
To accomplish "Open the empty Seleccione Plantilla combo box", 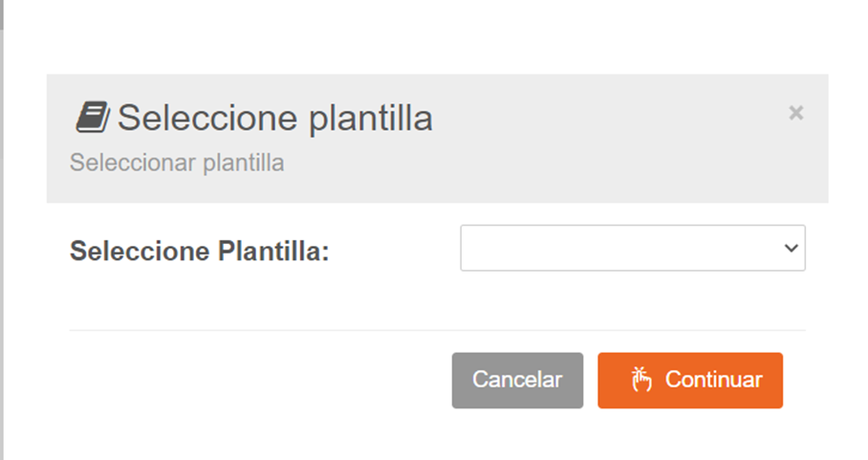I will pyautogui.click(x=621, y=249).
